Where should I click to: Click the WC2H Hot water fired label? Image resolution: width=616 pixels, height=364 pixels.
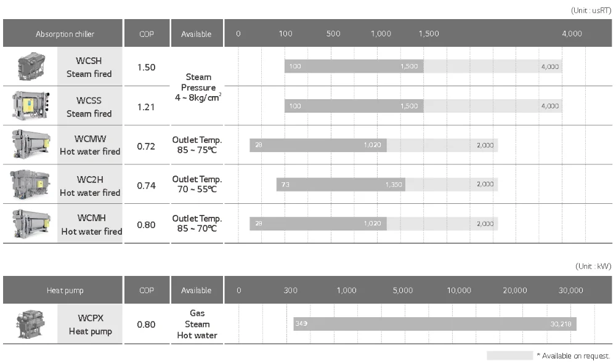click(90, 185)
